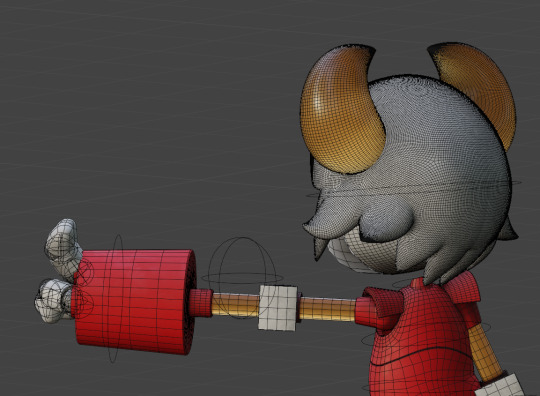Select the white clenched fist at the arm's end
This screenshot has width=540, height=396.
click(53, 300)
